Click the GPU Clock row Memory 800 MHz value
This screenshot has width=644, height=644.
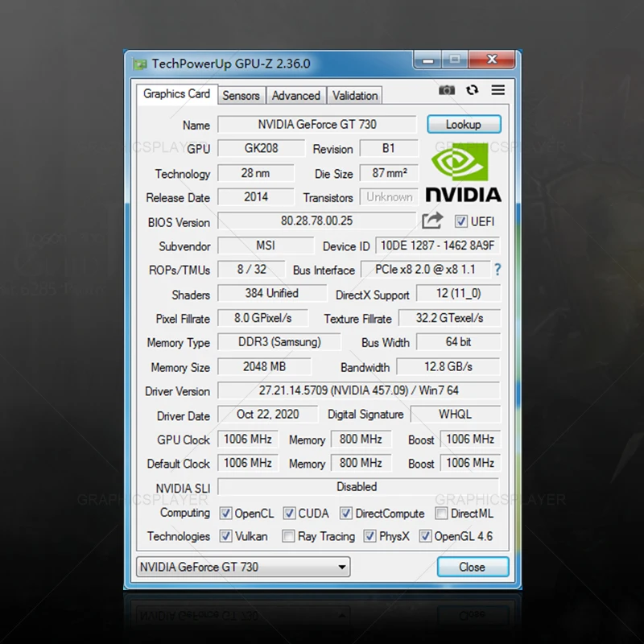point(361,439)
